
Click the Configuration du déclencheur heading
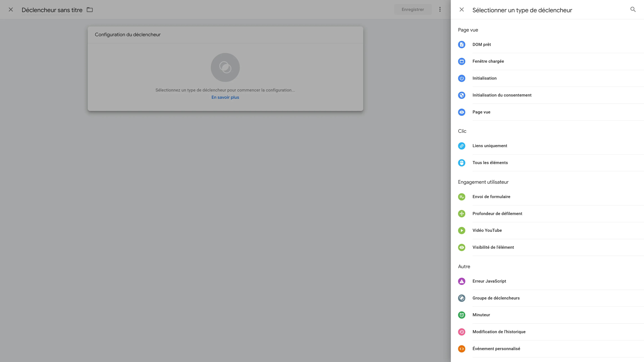pos(127,35)
